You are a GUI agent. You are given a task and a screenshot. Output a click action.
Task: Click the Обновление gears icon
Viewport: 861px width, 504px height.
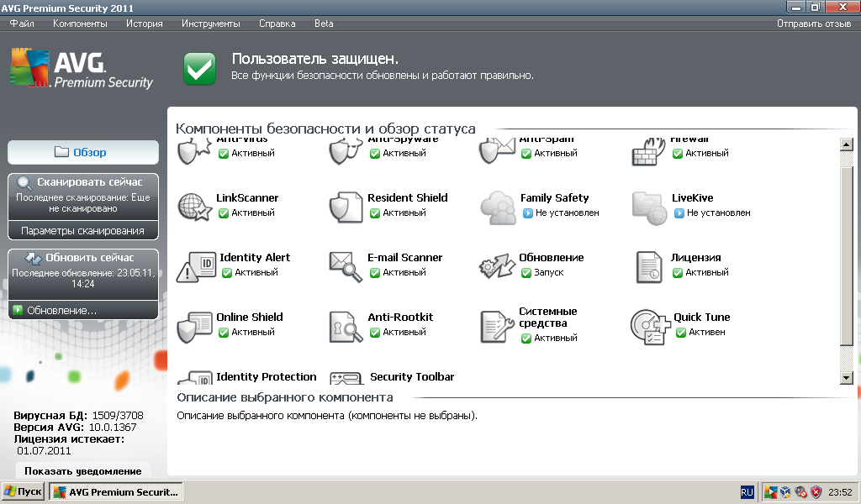(498, 266)
